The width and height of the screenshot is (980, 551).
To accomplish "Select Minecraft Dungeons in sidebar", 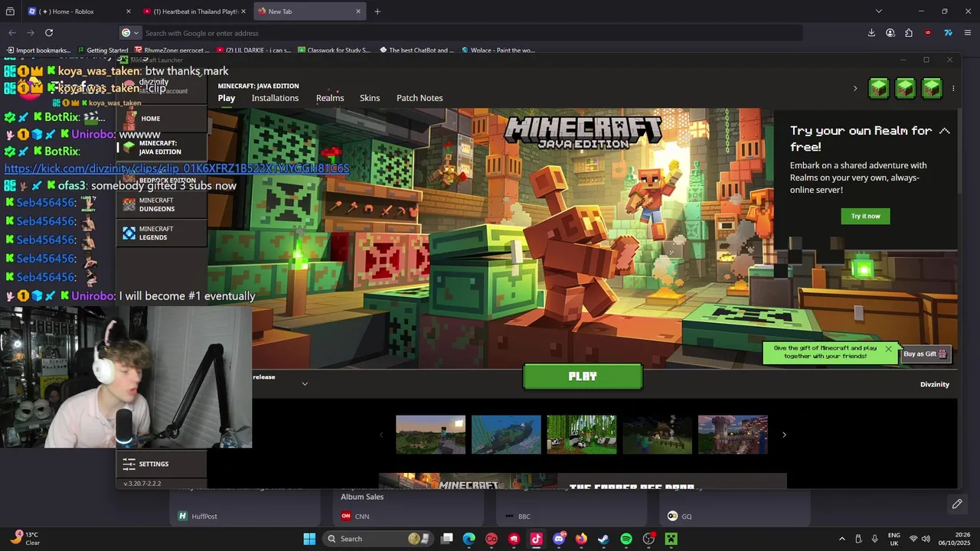I will pos(162,204).
